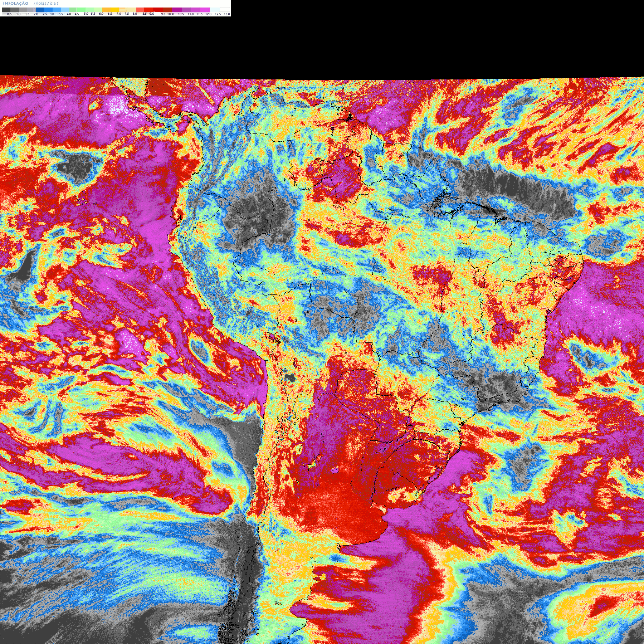Click the 1.0 legend value
Screen dimensions: 644x644
18,14
